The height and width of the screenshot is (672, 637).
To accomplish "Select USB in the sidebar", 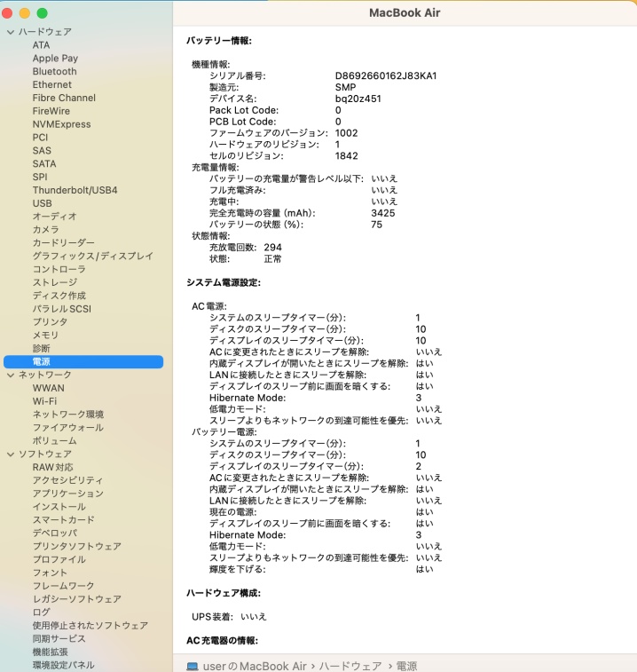I will point(42,203).
